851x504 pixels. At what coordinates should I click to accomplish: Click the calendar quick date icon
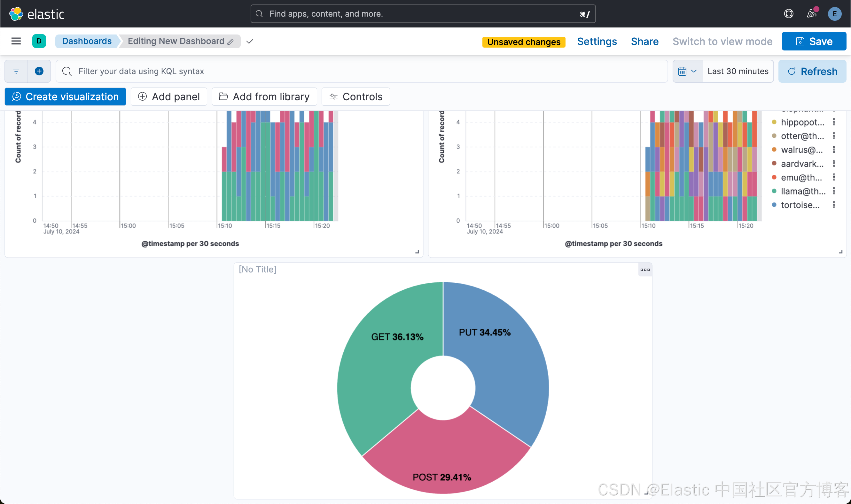pyautogui.click(x=688, y=71)
